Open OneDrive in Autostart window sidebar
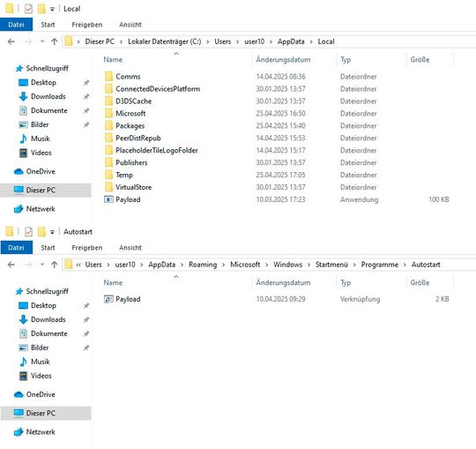The image size is (476, 449). point(41,394)
